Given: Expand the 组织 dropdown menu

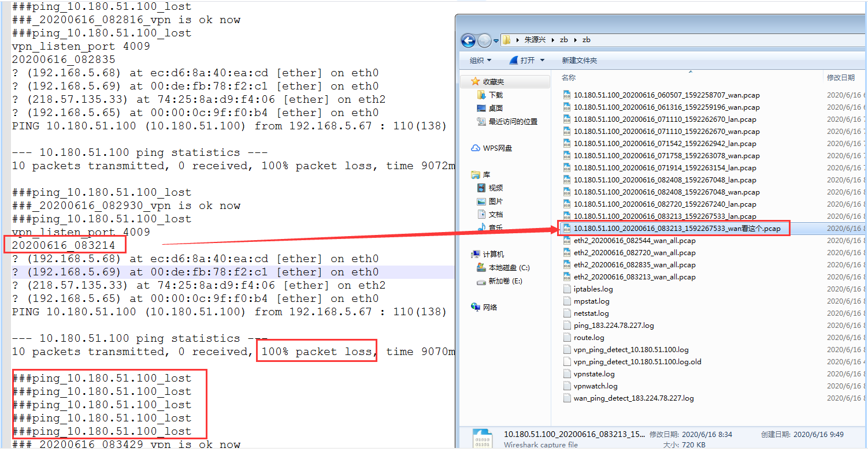Looking at the screenshot, I should point(480,61).
